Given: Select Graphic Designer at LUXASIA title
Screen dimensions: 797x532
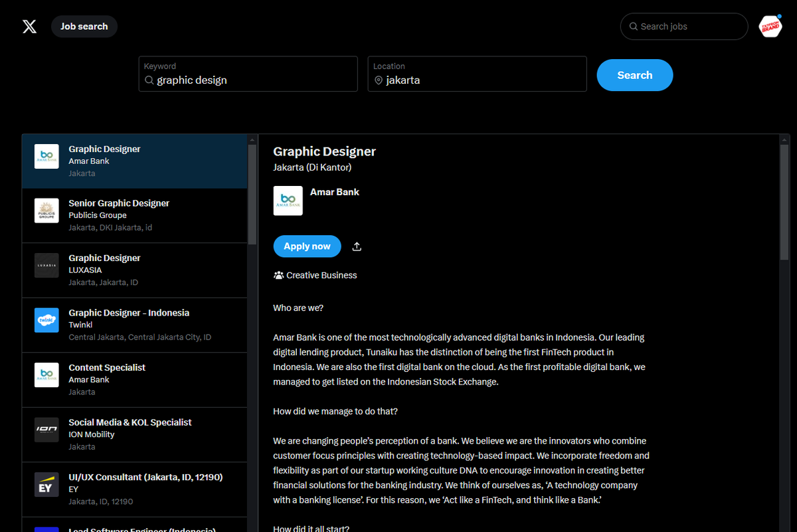Looking at the screenshot, I should pyautogui.click(x=104, y=258).
